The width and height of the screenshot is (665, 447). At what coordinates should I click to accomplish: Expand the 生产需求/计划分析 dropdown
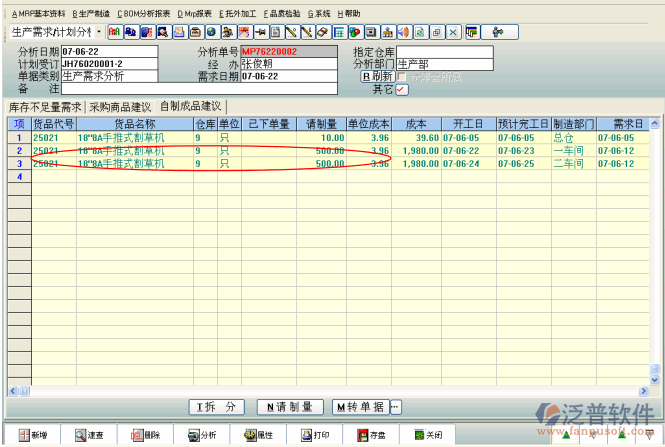point(98,32)
